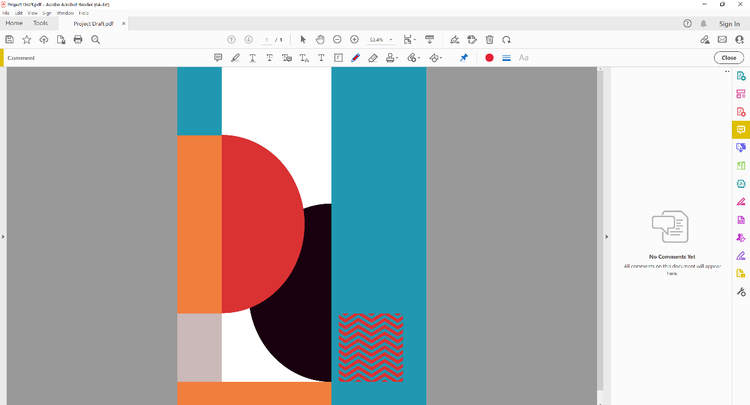Select the Eraser drawing tool
This screenshot has height=405, width=750.
click(373, 58)
